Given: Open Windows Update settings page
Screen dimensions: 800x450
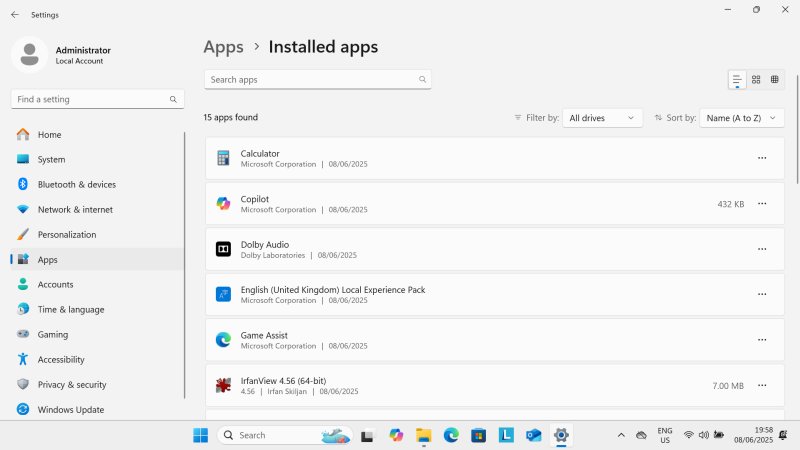Looking at the screenshot, I should pos(70,410).
